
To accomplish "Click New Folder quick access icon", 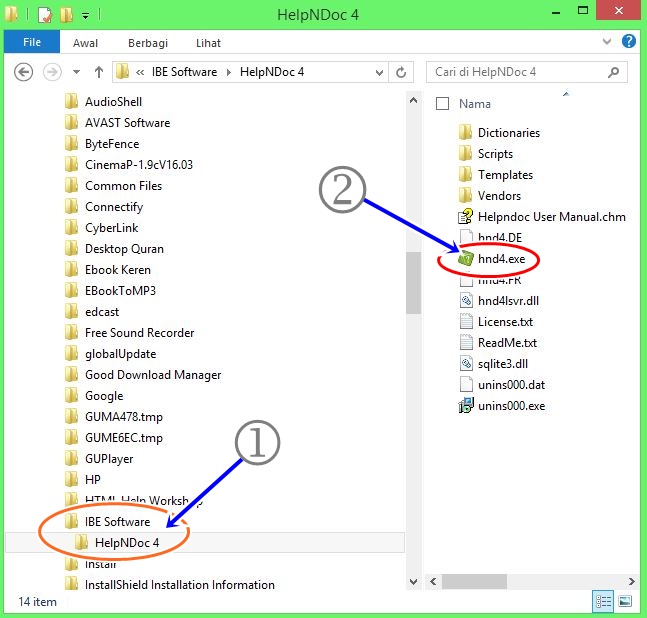I will (x=66, y=15).
